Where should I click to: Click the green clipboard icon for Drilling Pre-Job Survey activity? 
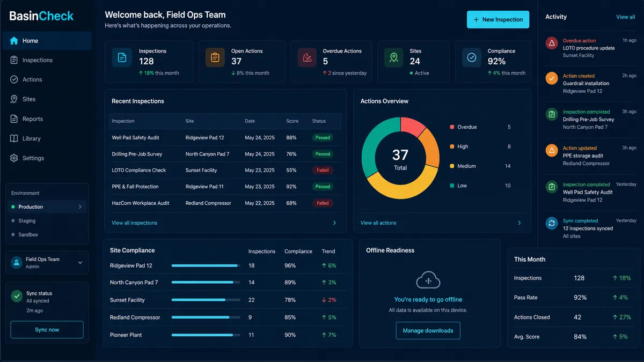(x=552, y=114)
